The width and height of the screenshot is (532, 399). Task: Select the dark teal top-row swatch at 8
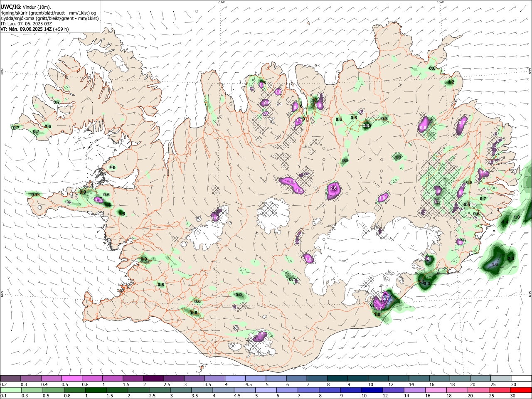point(337,379)
